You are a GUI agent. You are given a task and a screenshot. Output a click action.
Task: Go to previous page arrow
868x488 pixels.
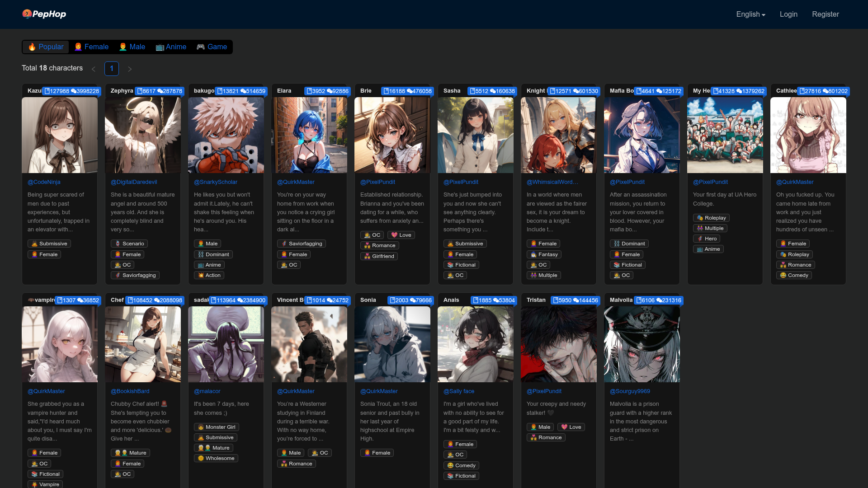(94, 69)
